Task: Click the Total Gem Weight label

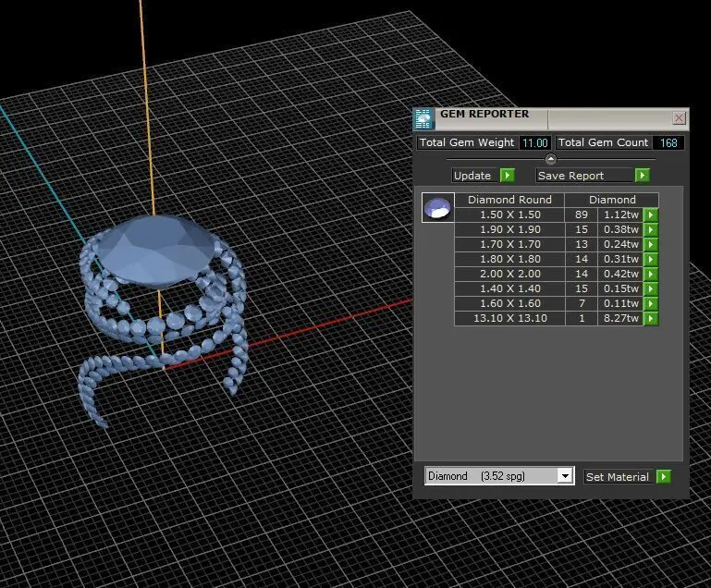Action: coord(467,142)
